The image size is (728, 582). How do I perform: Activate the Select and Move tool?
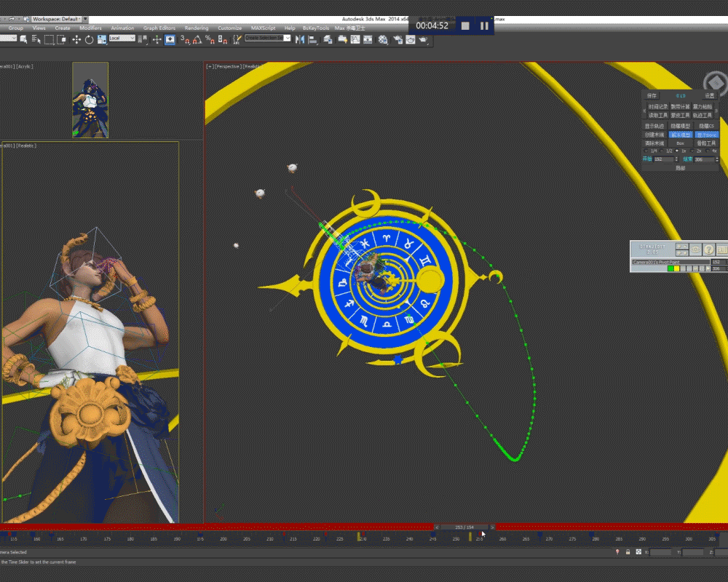[76, 40]
